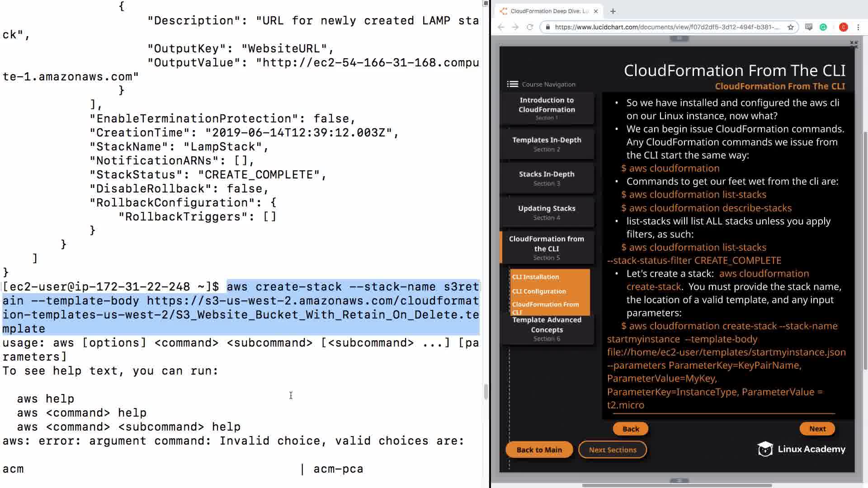Open Stacks In-Depth Section 3
The image size is (868, 488).
(x=547, y=178)
